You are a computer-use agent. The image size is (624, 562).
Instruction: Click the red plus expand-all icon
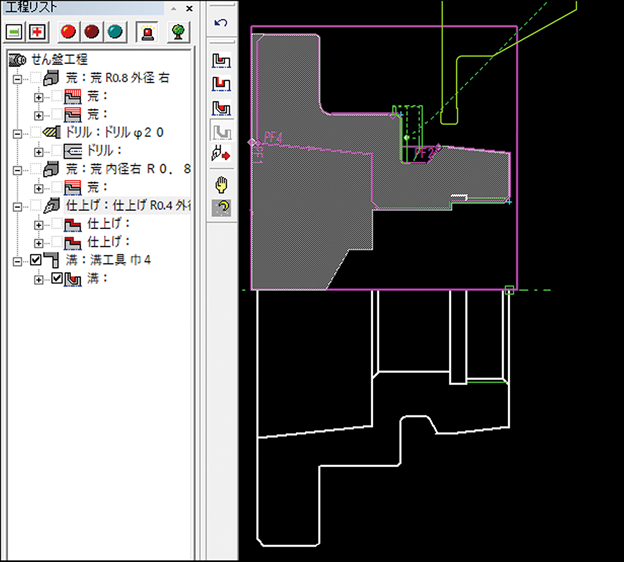(x=38, y=32)
